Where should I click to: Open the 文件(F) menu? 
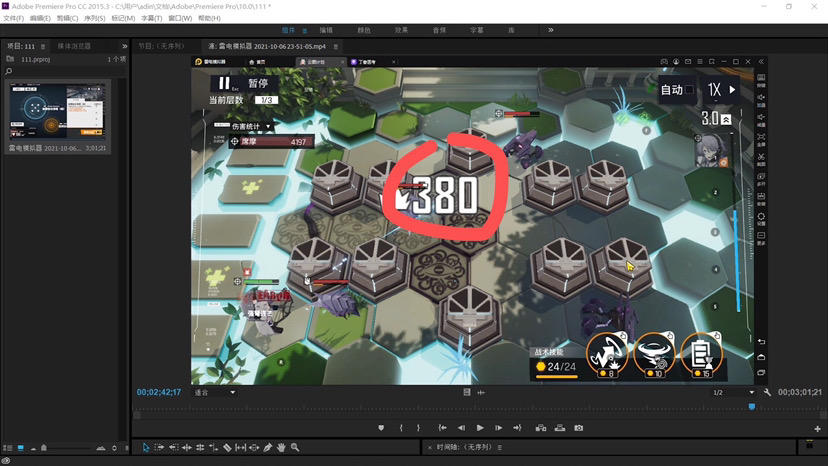(13, 18)
